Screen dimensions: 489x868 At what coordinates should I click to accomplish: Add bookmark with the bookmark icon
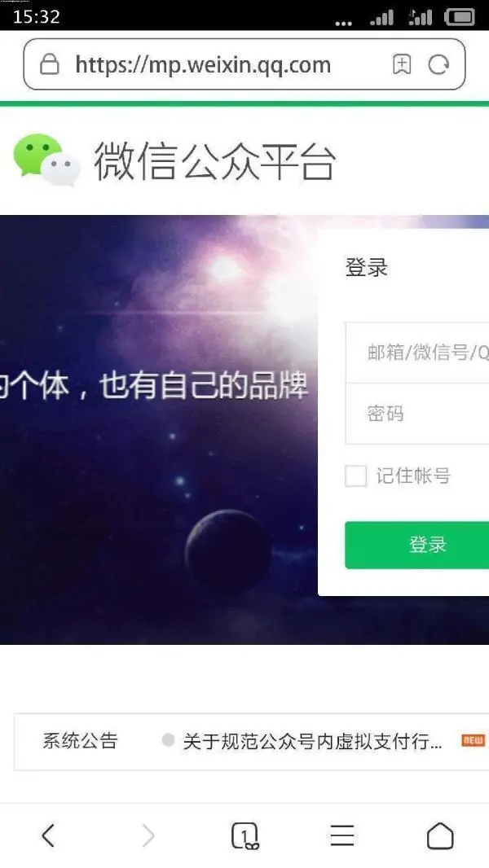[x=402, y=65]
